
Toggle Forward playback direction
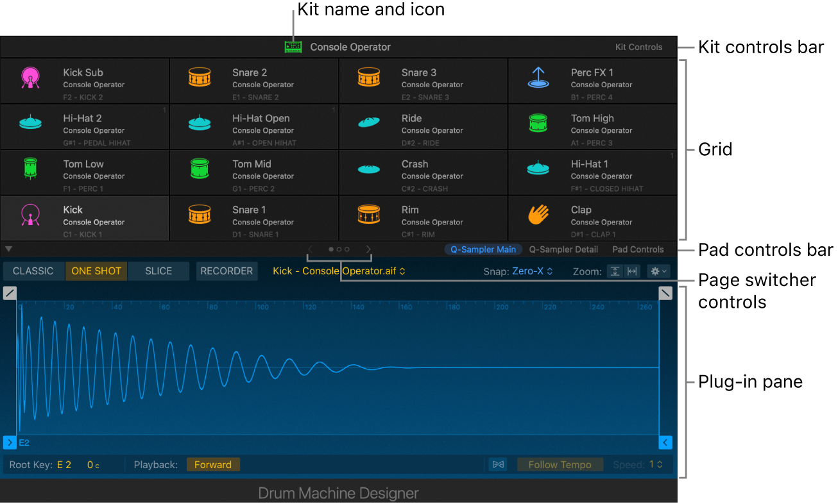[213, 464]
